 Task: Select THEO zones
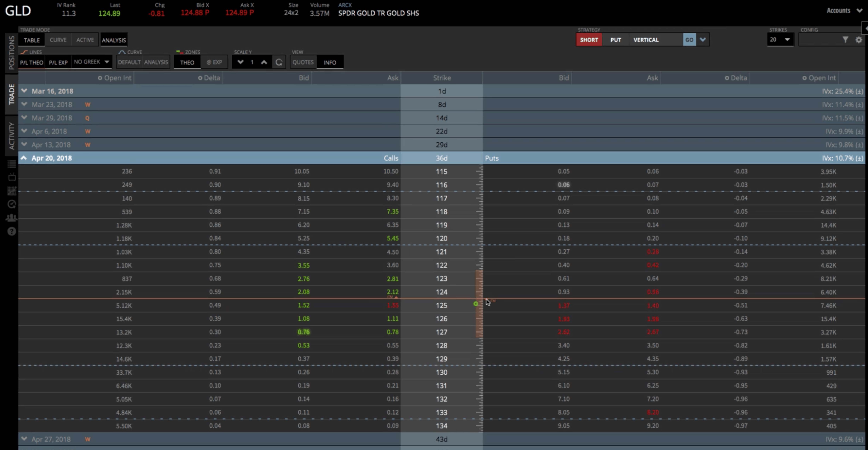(187, 62)
